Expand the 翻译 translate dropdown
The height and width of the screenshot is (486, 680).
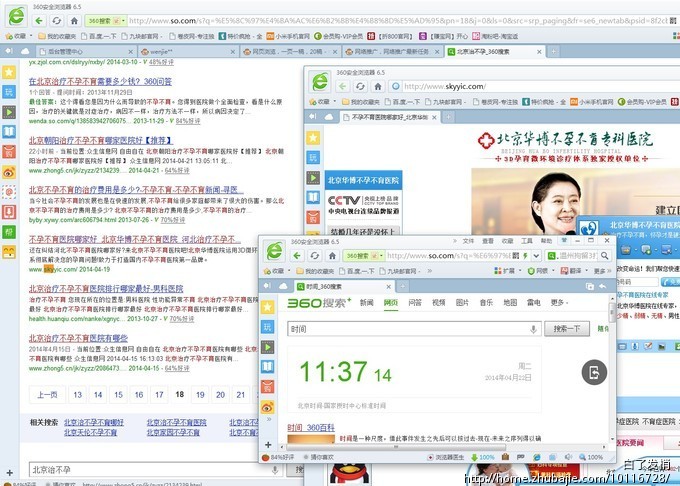tap(586, 271)
